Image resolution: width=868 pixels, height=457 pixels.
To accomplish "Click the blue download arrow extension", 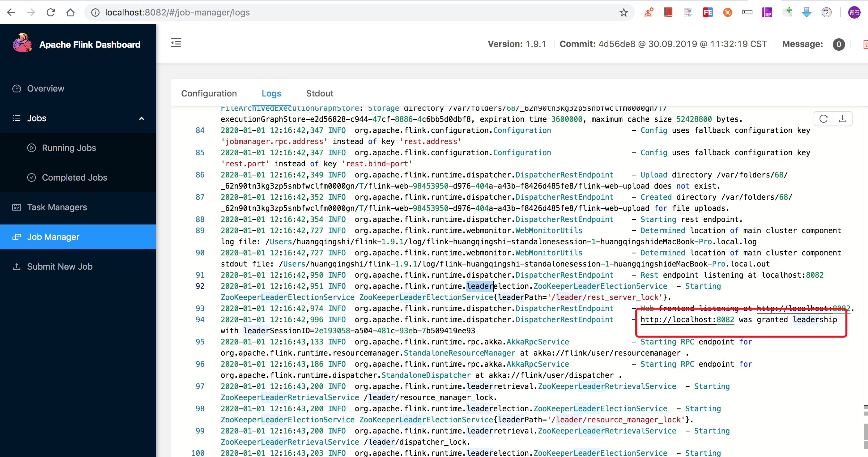I will 806,12.
